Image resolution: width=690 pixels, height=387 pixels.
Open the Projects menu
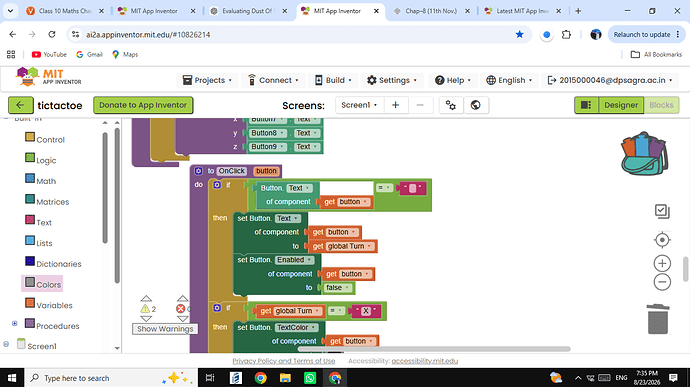[207, 80]
